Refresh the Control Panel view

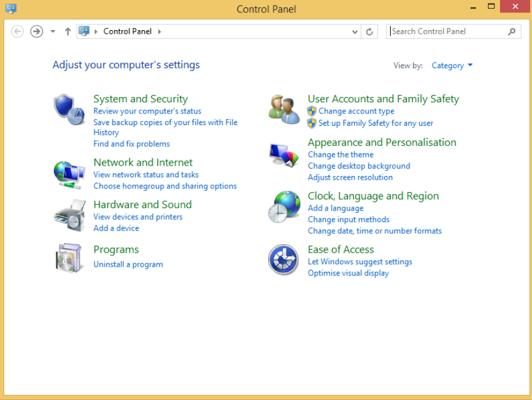[369, 31]
